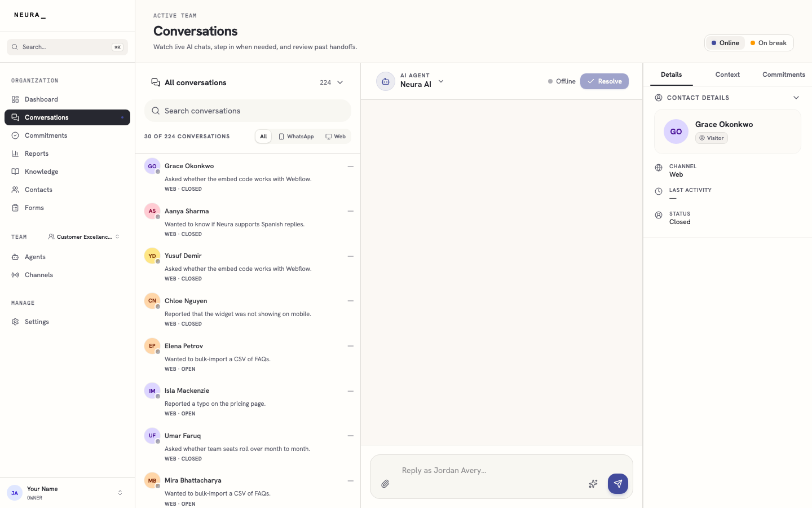The width and height of the screenshot is (812, 508).
Task: Click the Chloe Nguyen CN avatar
Action: (x=152, y=301)
